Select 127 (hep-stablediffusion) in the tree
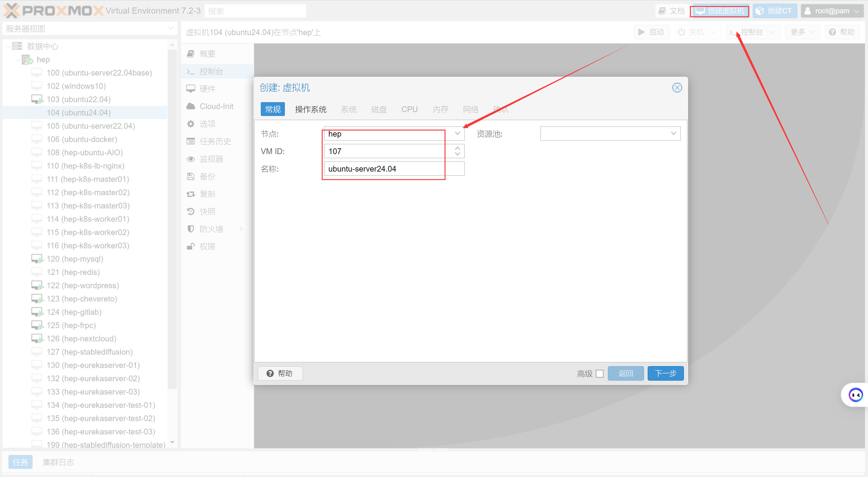The height and width of the screenshot is (477, 868). (85, 352)
